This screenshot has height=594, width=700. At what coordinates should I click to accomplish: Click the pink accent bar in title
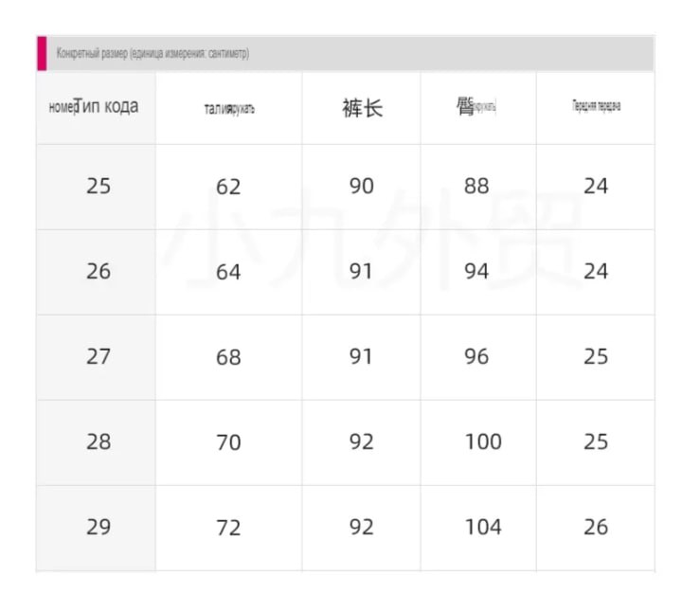[x=42, y=54]
